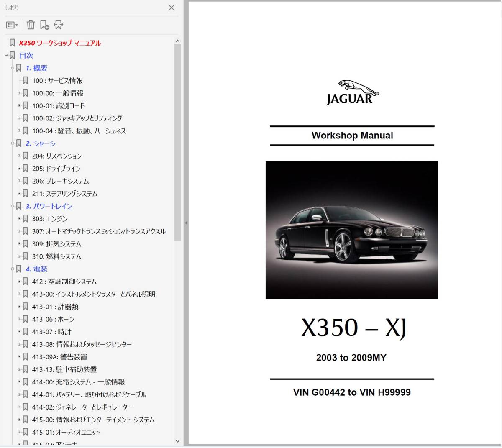Expand the 100-00: 一般情報 bookmark

(19, 93)
